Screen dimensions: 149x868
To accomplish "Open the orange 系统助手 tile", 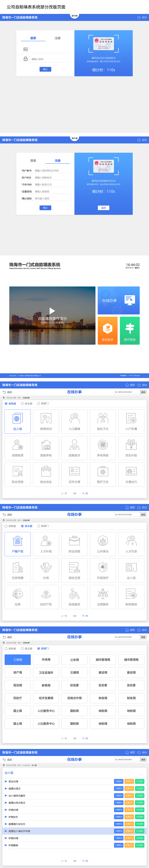I will pyautogui.click(x=108, y=331).
